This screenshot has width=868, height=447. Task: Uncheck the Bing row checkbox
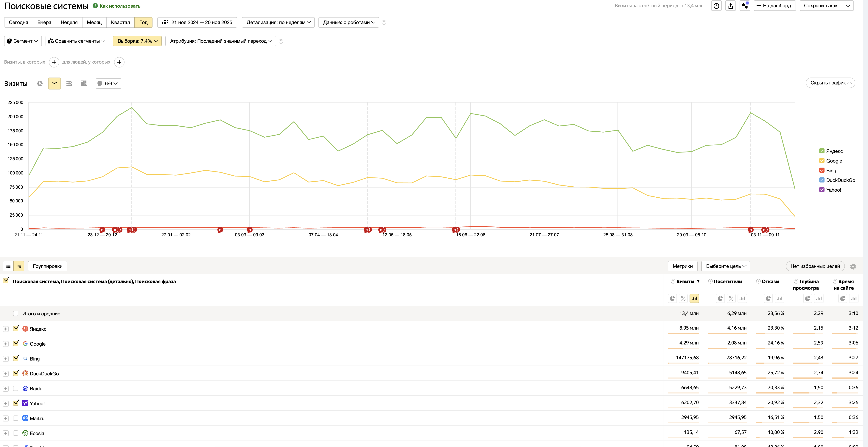[16, 358]
